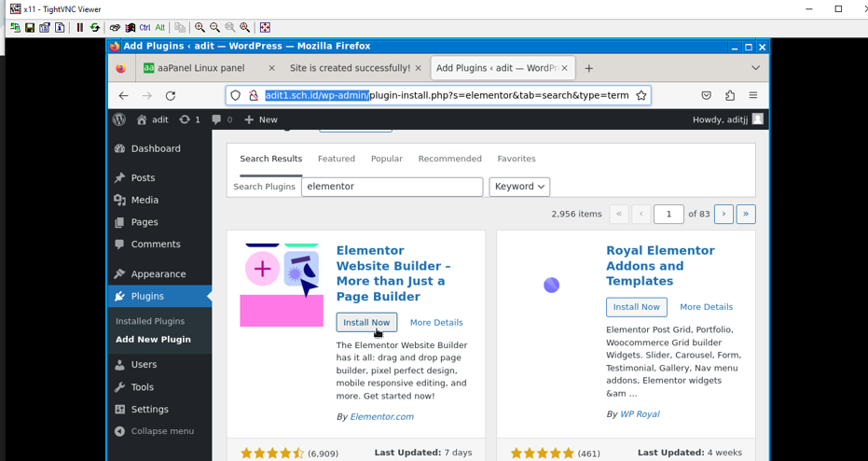Toggle the Alt key in TightVNC toolbar
This screenshot has height=461, width=868.
160,27
